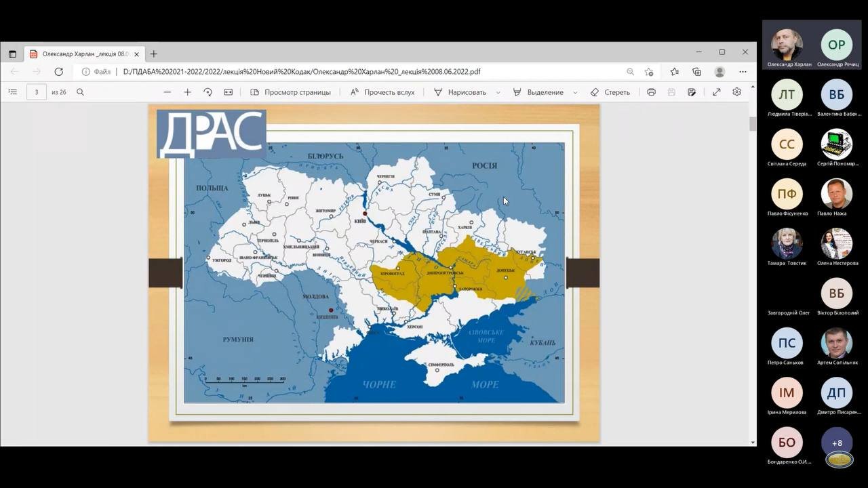Show the +8 more participants
The height and width of the screenshot is (488, 868).
[837, 443]
